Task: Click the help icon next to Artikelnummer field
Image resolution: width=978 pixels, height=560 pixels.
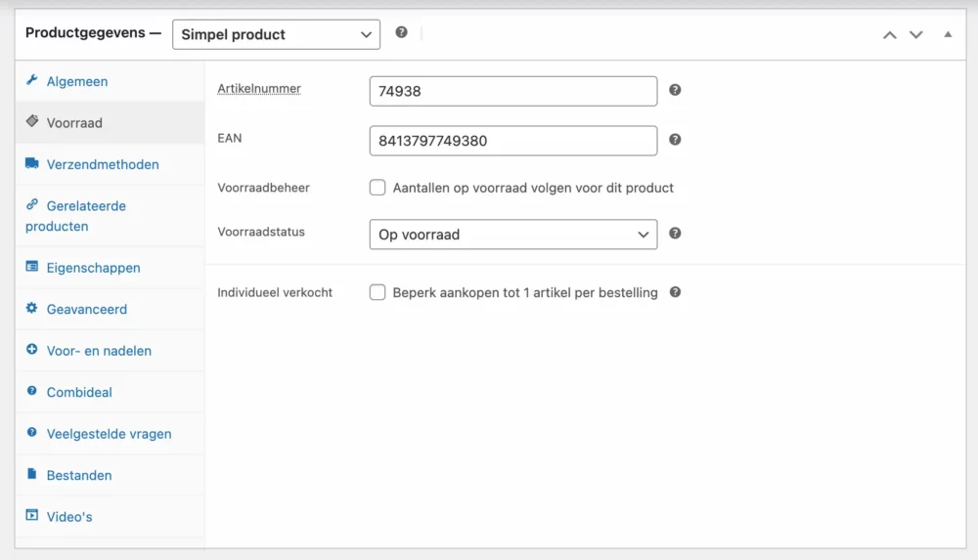Action: 675,90
